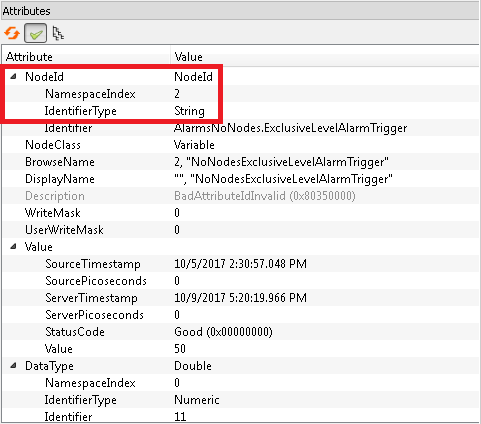Viewport: 481px width, 424px height.
Task: Select the DisplayName attribute row
Action: tap(241, 179)
